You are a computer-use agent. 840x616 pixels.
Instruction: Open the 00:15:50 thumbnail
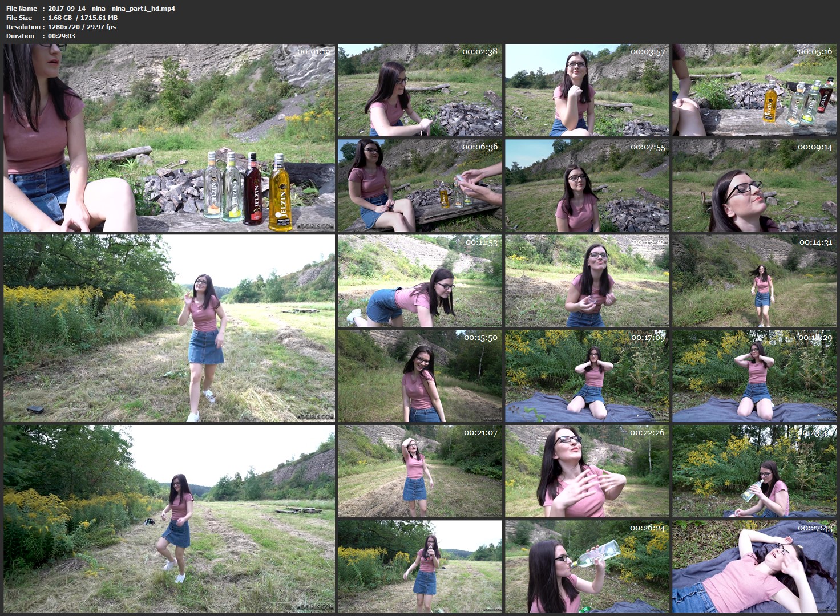click(x=420, y=376)
